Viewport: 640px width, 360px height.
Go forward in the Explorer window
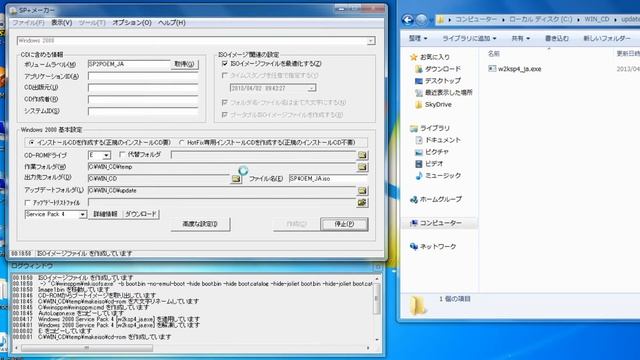coord(422,20)
